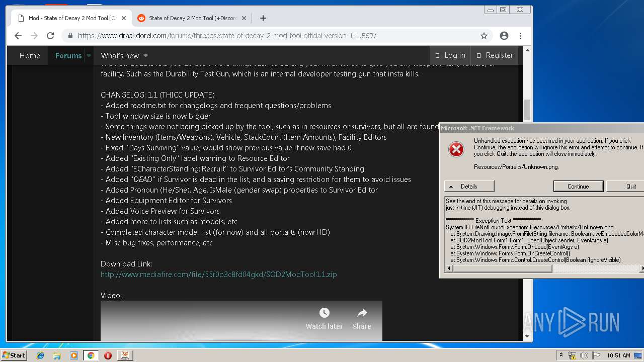The height and width of the screenshot is (362, 644).
Task: Open the Windows Start menu
Action: click(14, 355)
